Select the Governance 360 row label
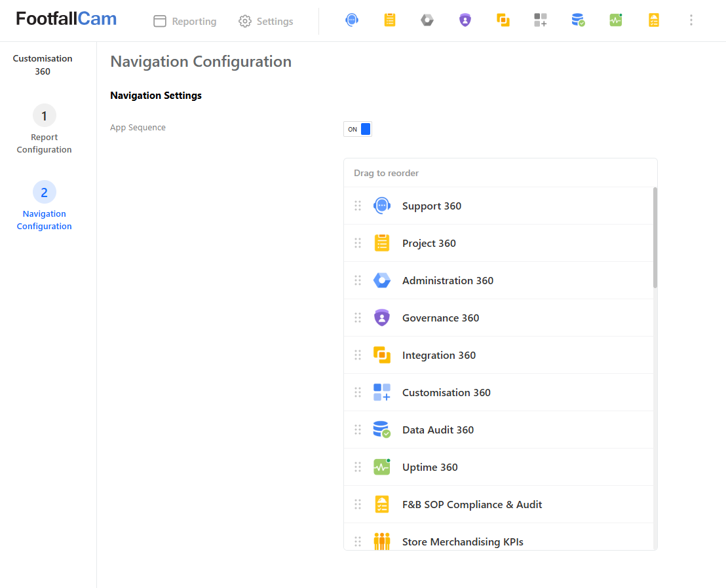The width and height of the screenshot is (726, 588). click(x=440, y=318)
